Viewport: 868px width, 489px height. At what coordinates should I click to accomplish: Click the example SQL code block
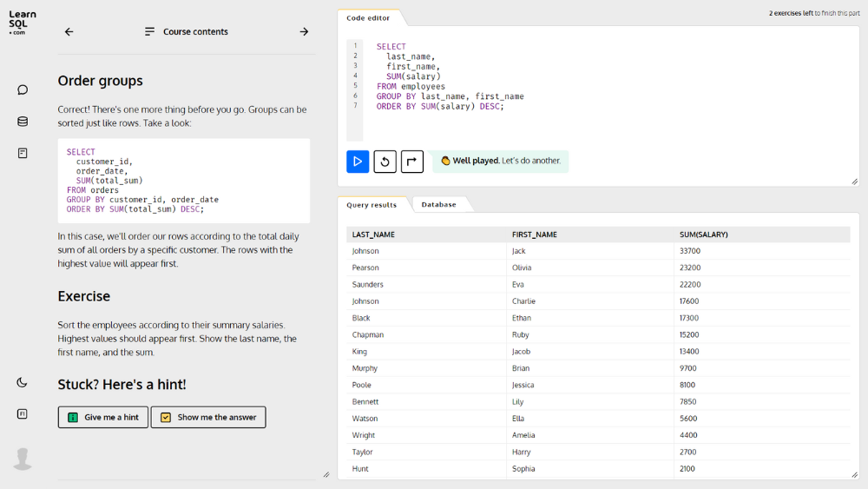(184, 181)
